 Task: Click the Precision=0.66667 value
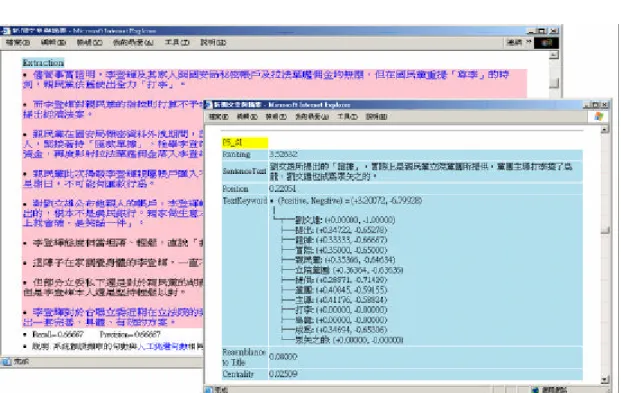(130, 334)
